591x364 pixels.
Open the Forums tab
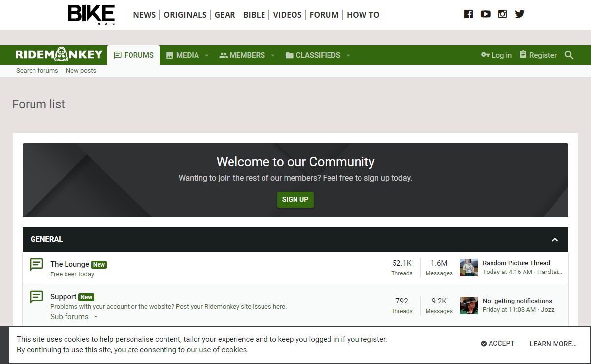point(133,55)
